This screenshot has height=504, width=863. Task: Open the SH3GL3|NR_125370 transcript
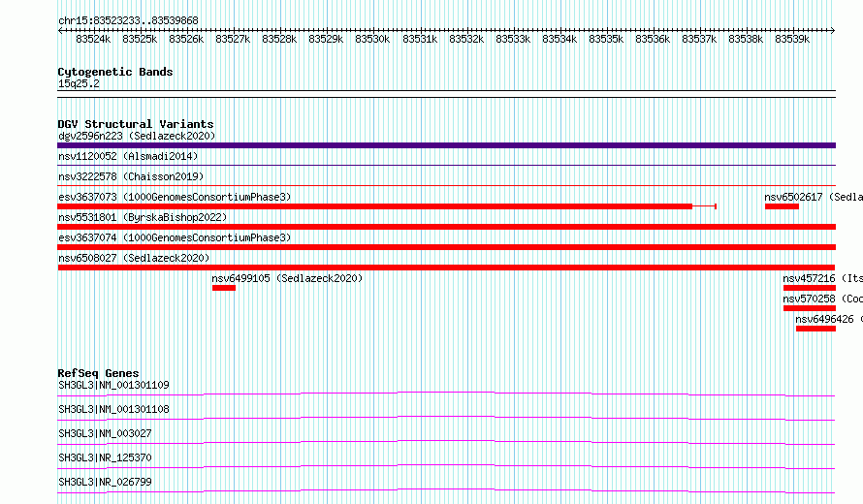click(x=105, y=457)
